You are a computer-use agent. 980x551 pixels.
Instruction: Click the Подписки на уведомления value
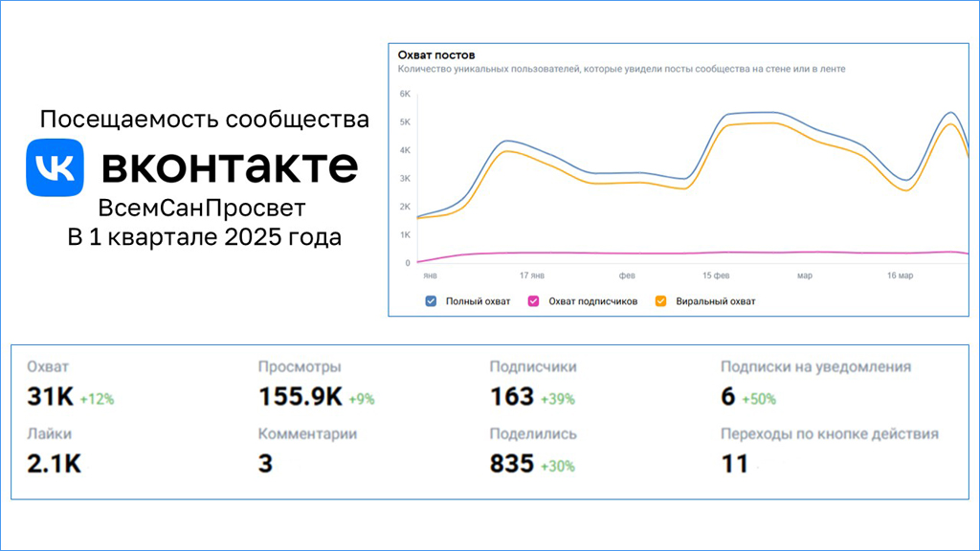click(728, 397)
